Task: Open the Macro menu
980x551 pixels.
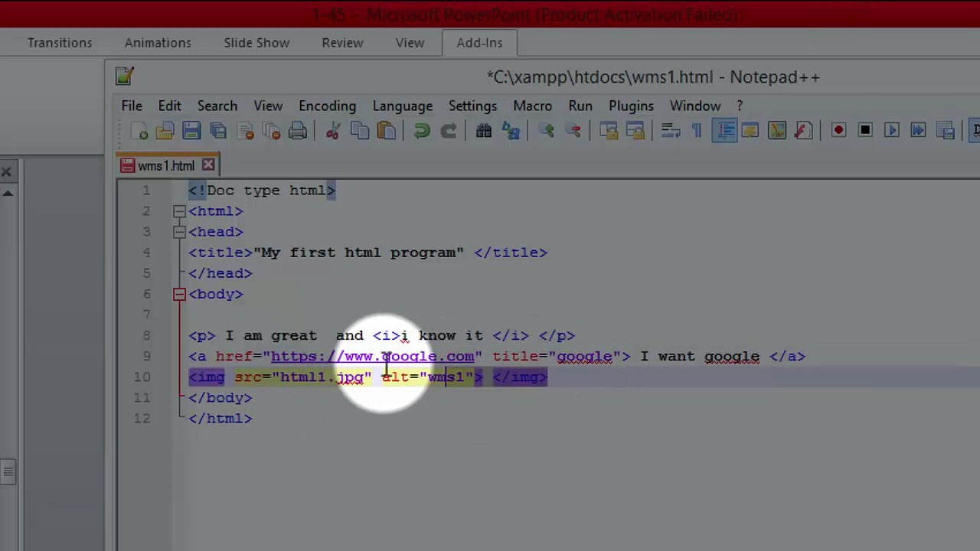Action: tap(532, 106)
